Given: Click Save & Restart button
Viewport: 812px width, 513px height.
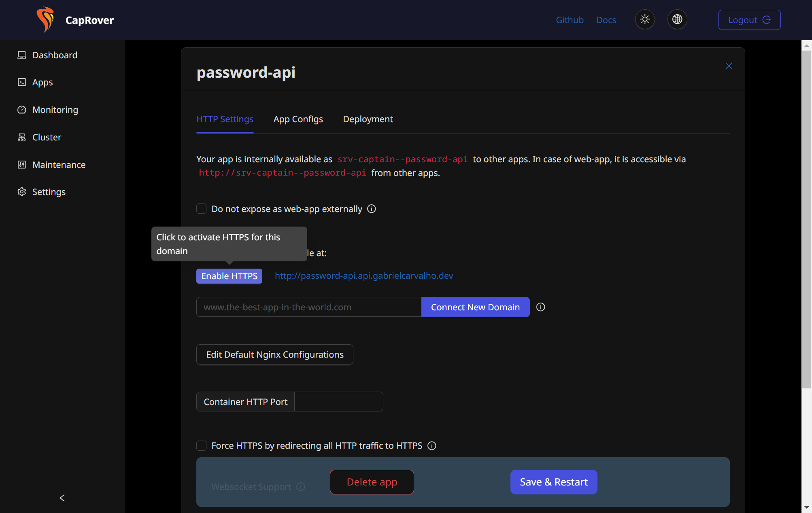Looking at the screenshot, I should [553, 482].
